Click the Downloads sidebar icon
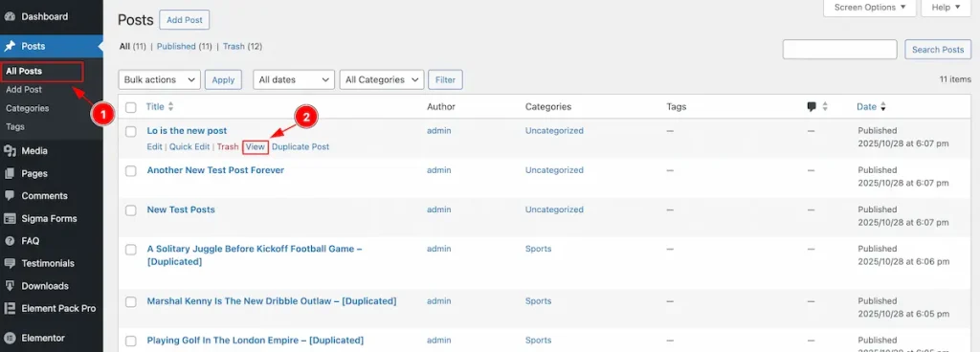 tap(10, 286)
